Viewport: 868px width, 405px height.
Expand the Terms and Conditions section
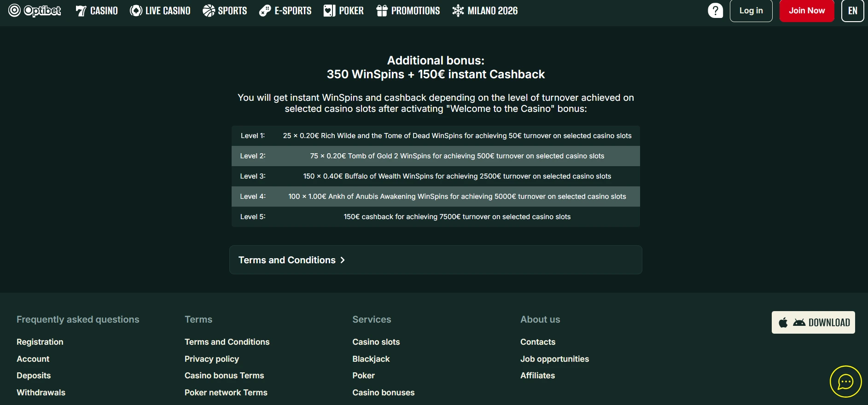(291, 260)
